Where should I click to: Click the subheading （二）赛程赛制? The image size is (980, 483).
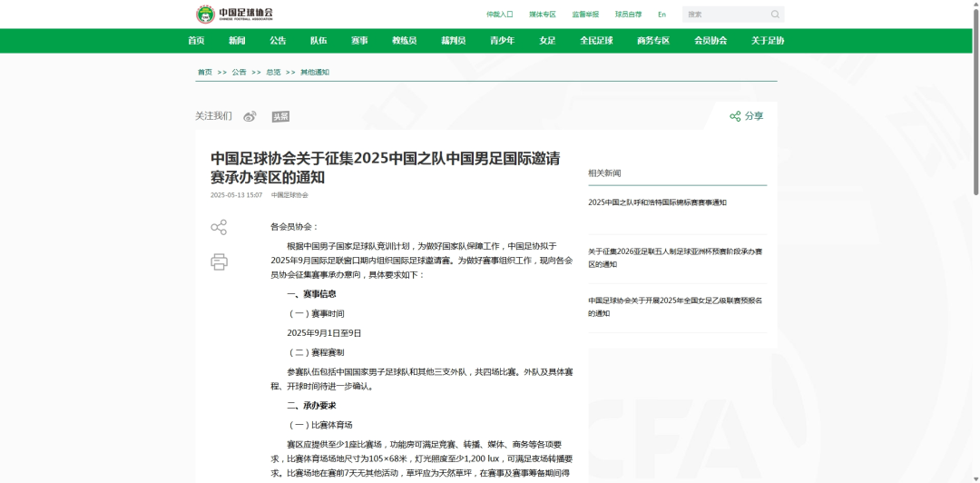coord(316,353)
